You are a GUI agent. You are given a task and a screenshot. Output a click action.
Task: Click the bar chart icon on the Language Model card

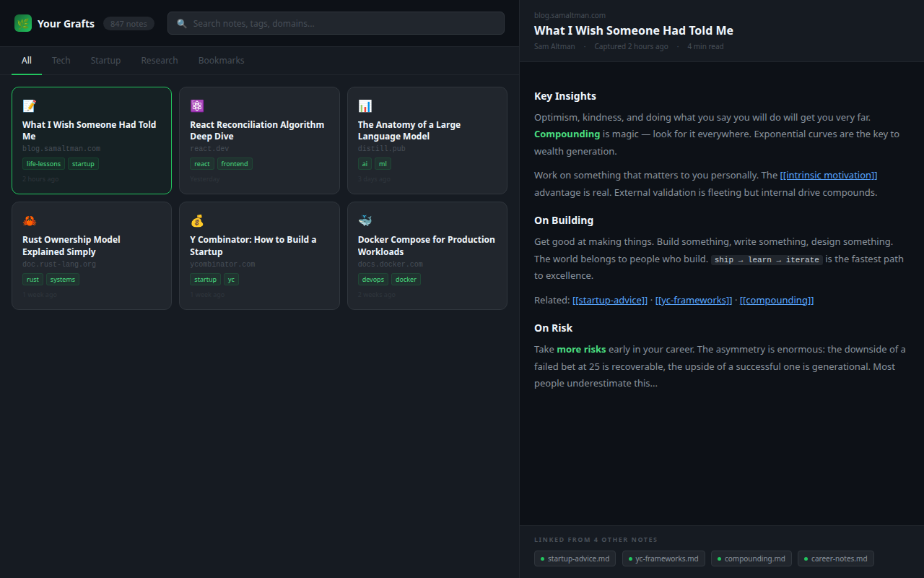pos(365,105)
